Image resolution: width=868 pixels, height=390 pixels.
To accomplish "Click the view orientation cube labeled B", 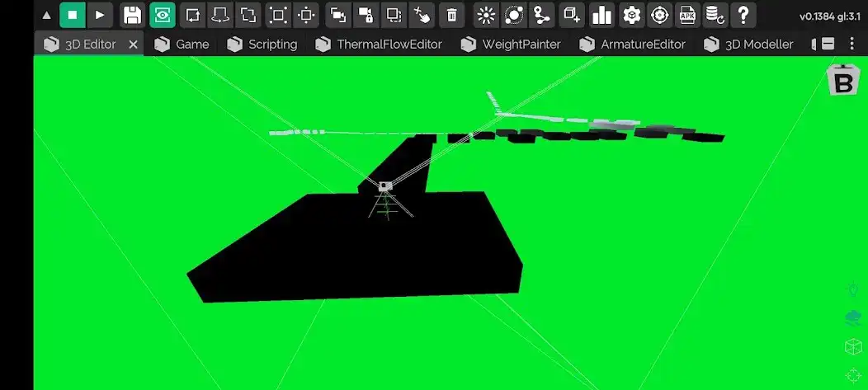I will pos(843,81).
